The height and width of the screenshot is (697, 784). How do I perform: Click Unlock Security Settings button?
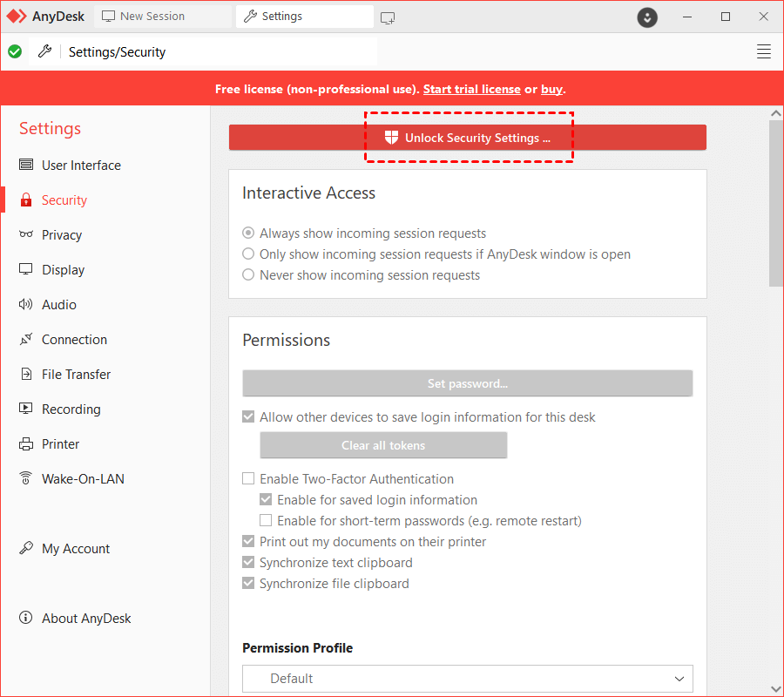(468, 138)
